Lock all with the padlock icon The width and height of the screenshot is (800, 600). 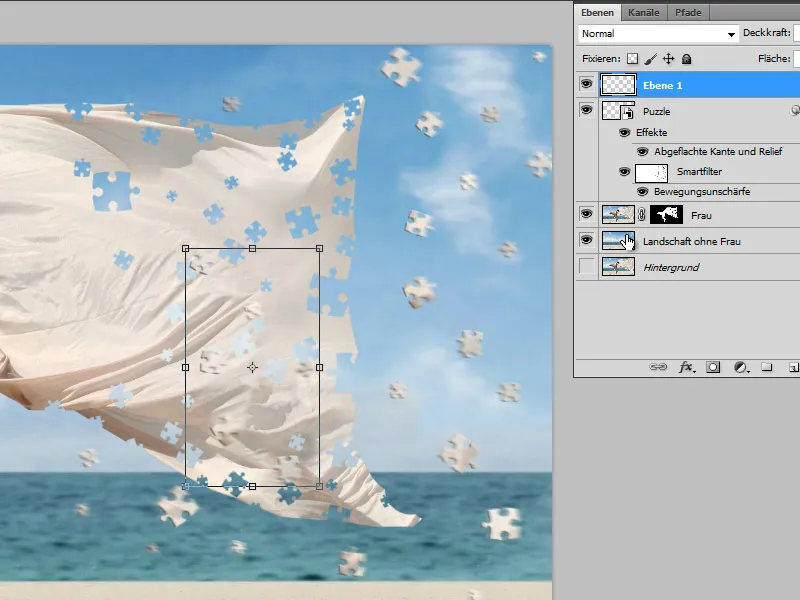click(x=687, y=59)
